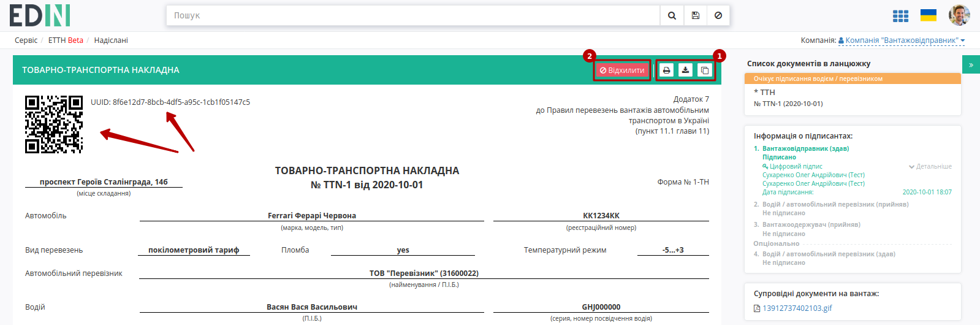This screenshot has width=980, height=325.
Task: Select ТТН document in chain list
Action: coord(764,92)
